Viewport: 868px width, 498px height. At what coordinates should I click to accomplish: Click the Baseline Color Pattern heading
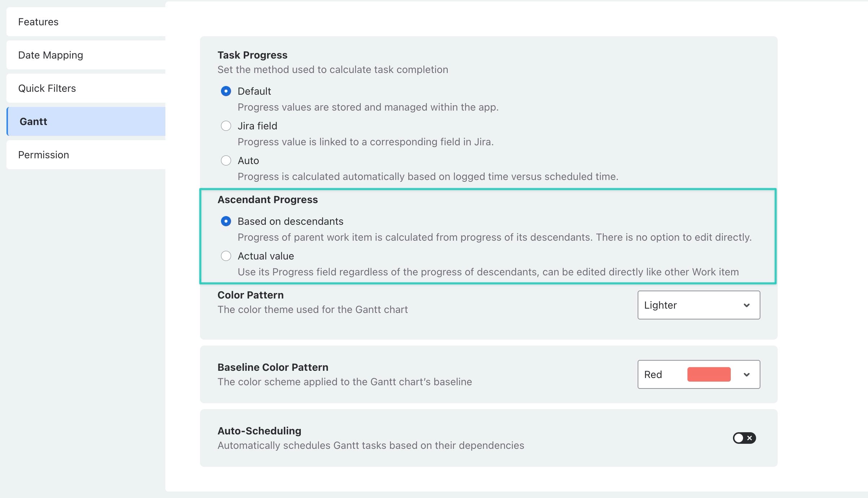pyautogui.click(x=273, y=367)
